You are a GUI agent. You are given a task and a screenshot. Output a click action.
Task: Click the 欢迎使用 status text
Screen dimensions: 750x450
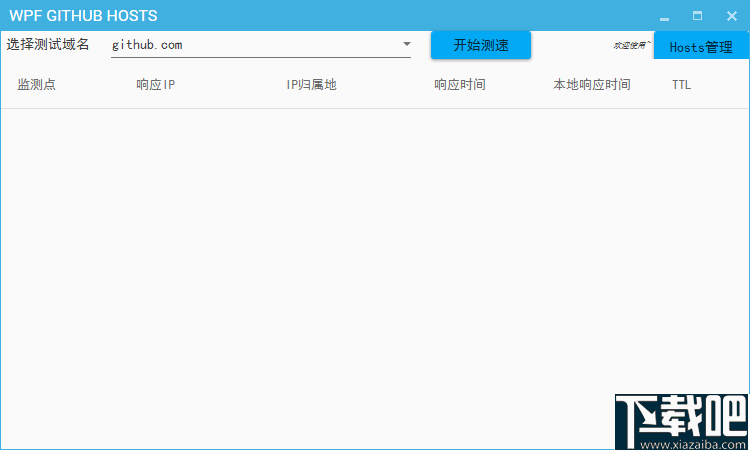[x=631, y=45]
